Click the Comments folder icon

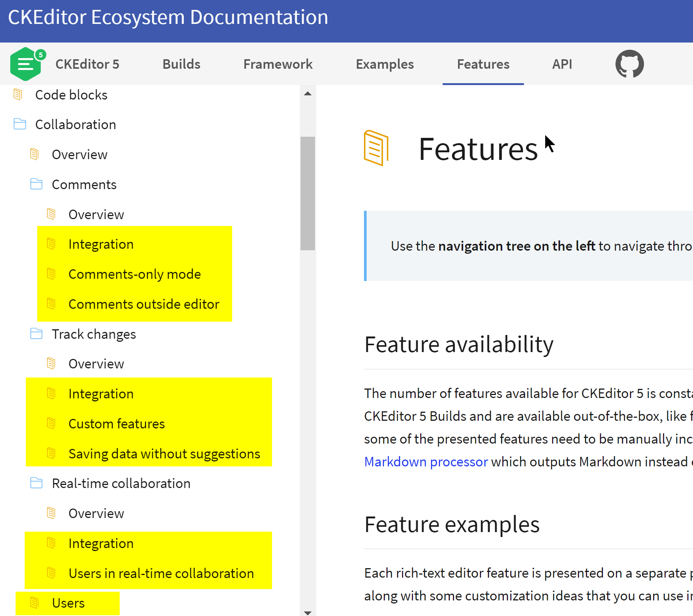(x=36, y=184)
